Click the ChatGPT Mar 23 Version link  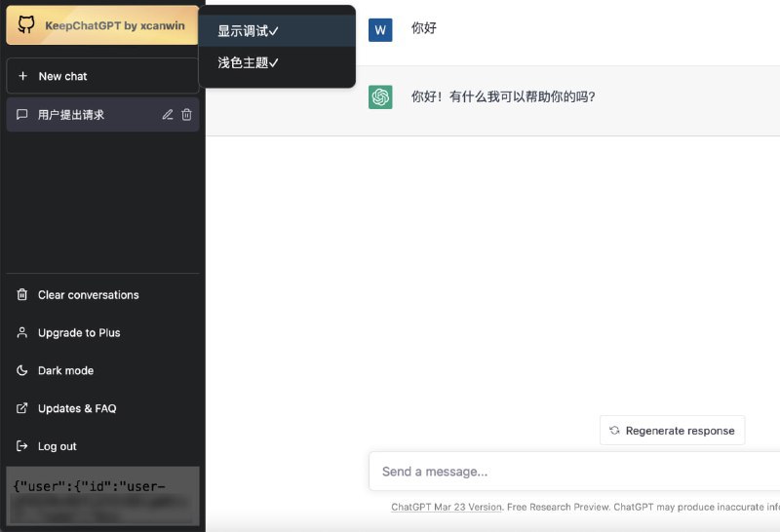pyautogui.click(x=447, y=507)
